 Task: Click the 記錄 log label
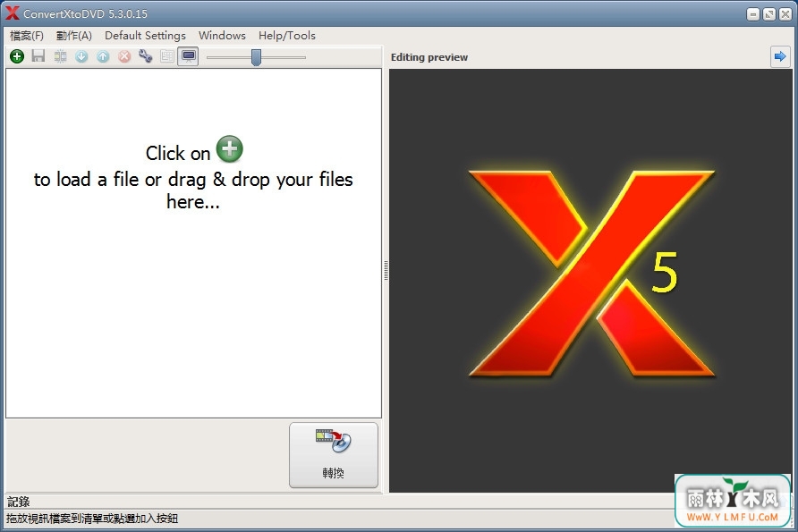click(18, 502)
